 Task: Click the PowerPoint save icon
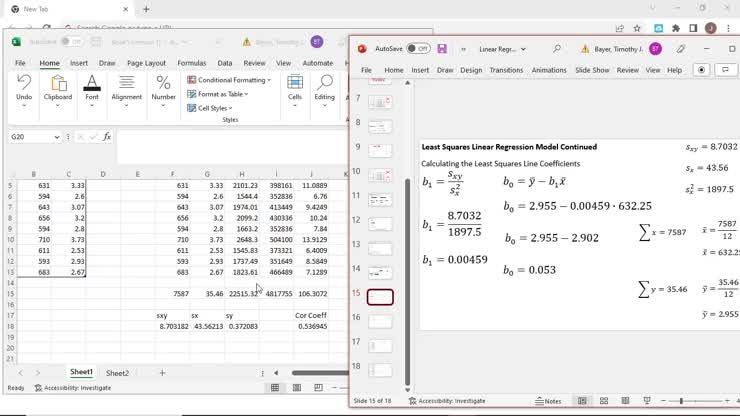point(442,48)
